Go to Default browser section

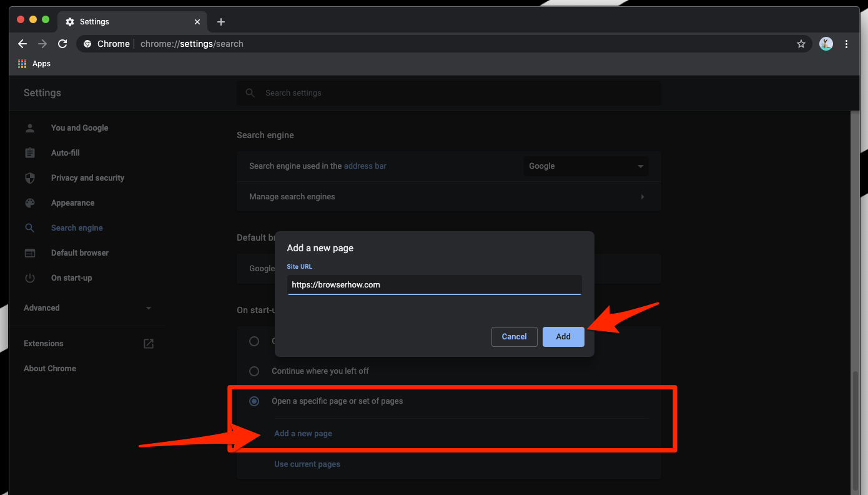(80, 253)
